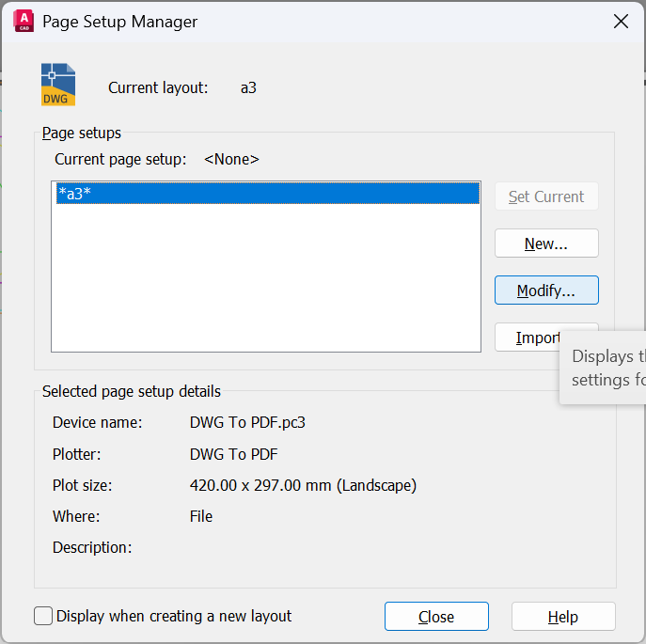This screenshot has height=644, width=646.
Task: Click the Page Setup Manager title text
Action: click(120, 22)
